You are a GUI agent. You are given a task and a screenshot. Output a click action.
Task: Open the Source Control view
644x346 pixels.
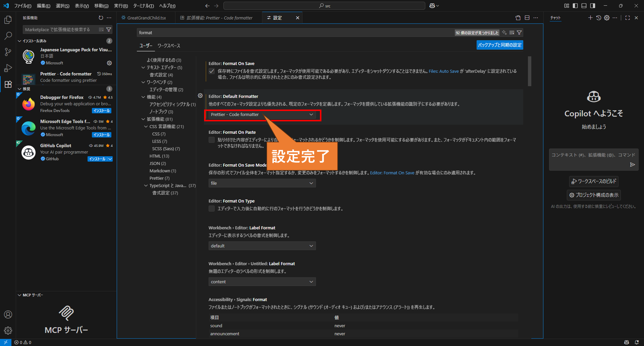click(8, 52)
